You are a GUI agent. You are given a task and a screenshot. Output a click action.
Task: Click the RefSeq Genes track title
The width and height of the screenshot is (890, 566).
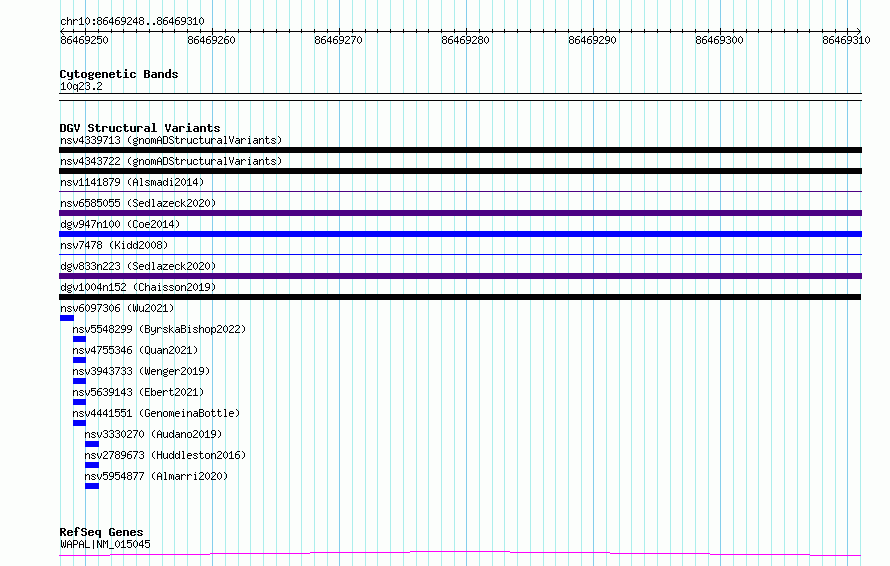[101, 533]
